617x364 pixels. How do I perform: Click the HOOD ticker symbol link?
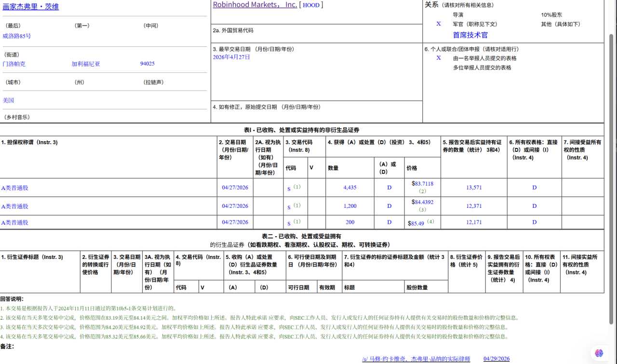[x=311, y=5]
